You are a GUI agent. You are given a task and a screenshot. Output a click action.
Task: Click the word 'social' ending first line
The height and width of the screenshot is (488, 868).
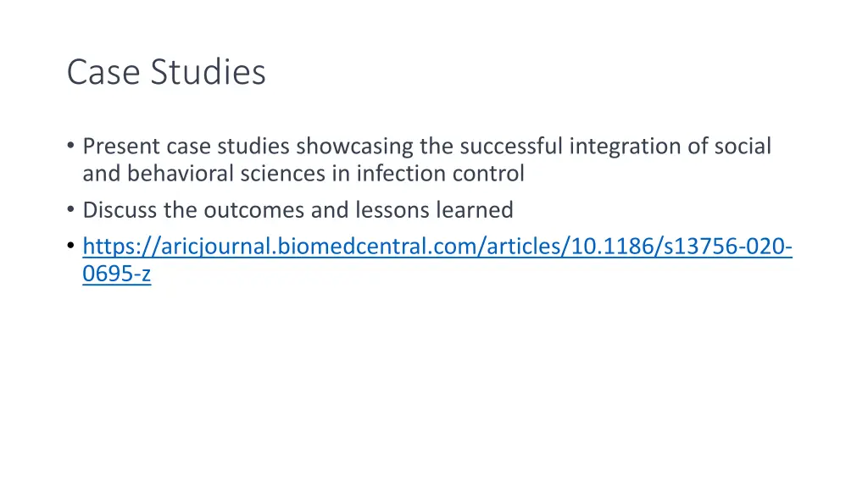click(743, 147)
